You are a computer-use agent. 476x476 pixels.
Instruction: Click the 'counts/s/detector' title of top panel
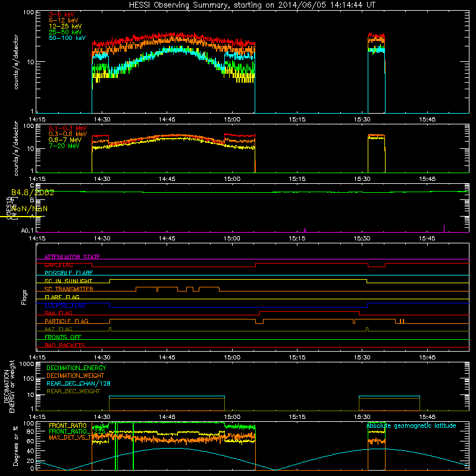(x=15, y=62)
